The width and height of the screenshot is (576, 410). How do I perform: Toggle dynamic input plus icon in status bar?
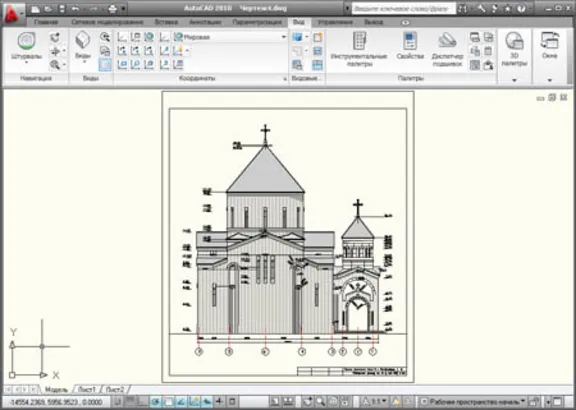pyautogui.click(x=219, y=402)
